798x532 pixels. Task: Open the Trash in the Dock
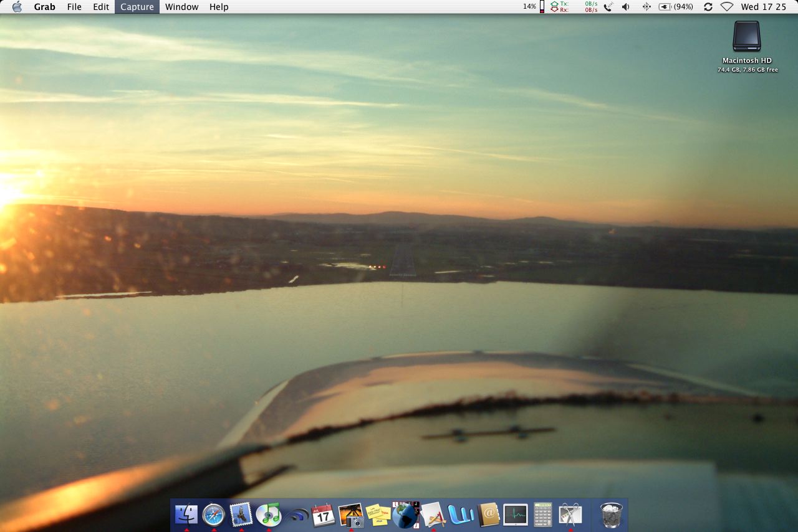coord(611,515)
